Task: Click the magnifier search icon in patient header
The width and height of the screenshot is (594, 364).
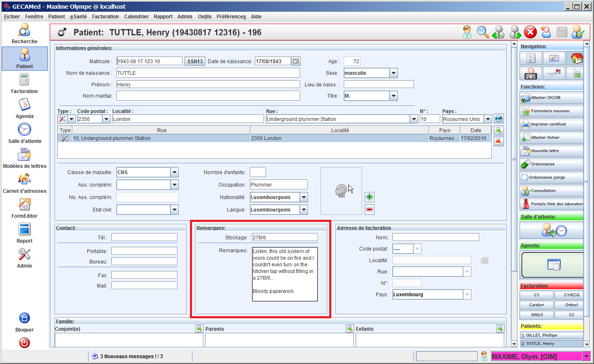Action: [x=483, y=32]
